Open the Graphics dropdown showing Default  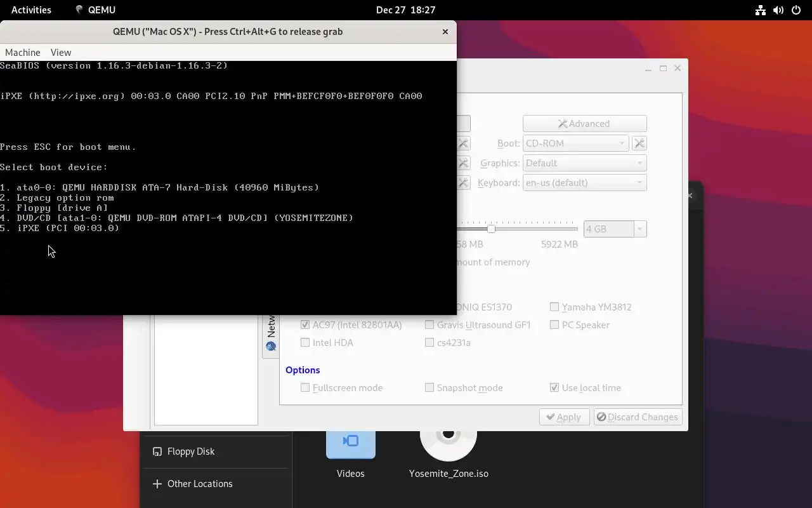tap(584, 163)
